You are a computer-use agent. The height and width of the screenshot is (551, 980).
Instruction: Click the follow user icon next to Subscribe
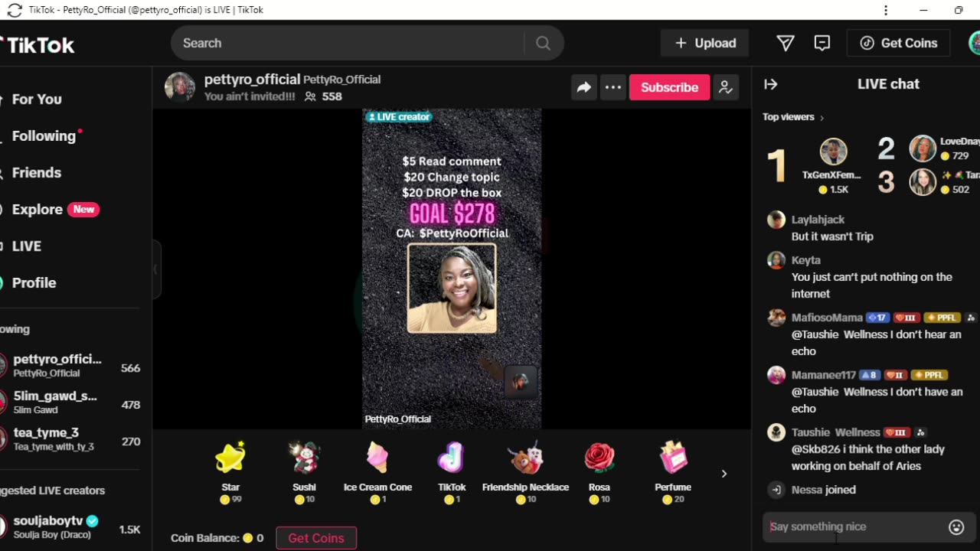(725, 87)
